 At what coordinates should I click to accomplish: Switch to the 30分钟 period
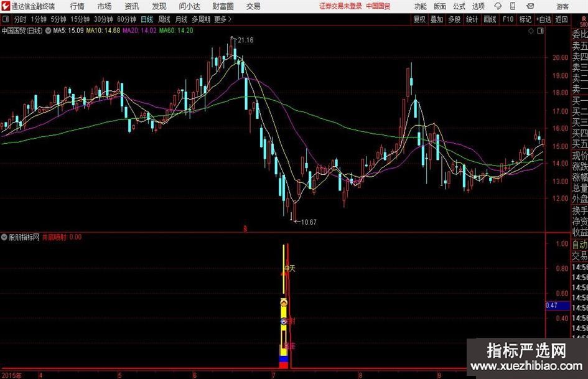tap(103, 19)
